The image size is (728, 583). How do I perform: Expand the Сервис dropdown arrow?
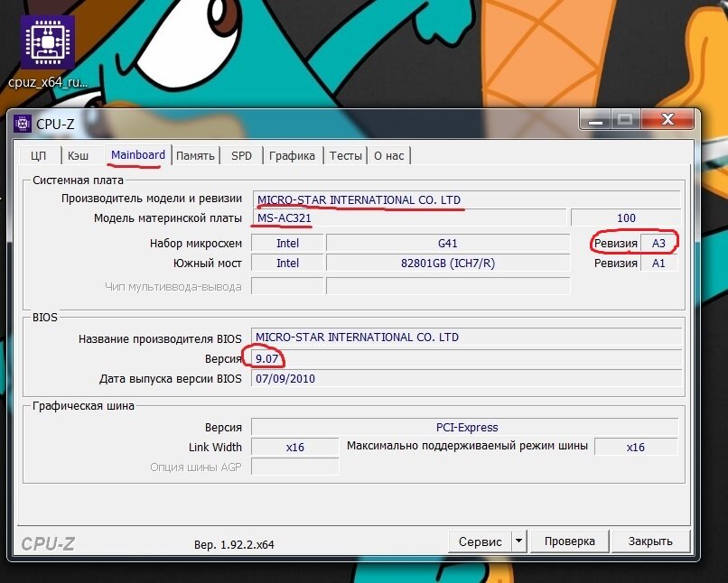(x=519, y=541)
